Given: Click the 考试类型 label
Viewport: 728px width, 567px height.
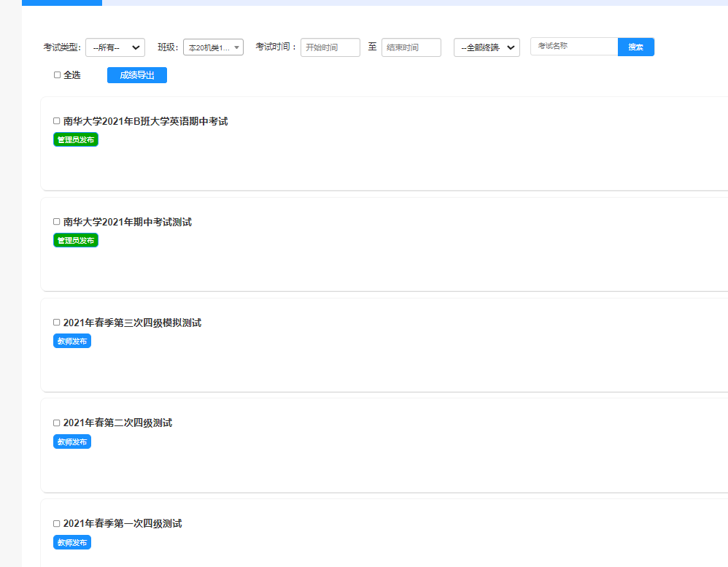Looking at the screenshot, I should (62, 47).
